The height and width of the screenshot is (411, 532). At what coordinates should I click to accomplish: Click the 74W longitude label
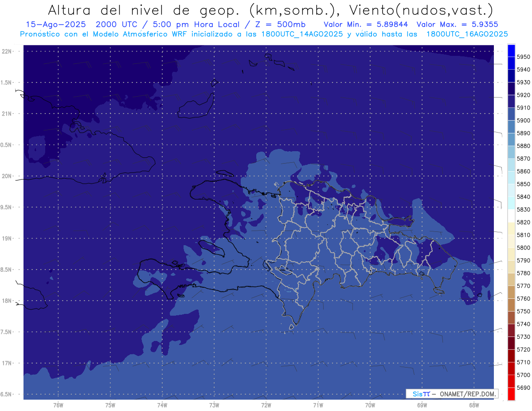(x=162, y=405)
